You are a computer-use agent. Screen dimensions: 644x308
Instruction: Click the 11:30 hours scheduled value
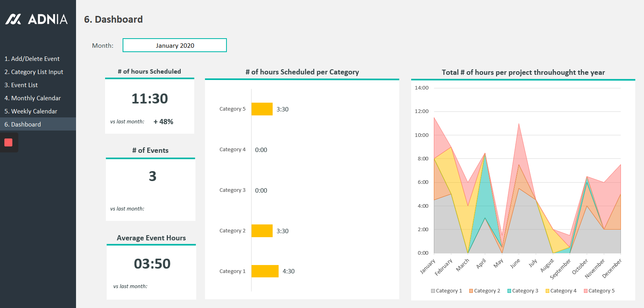(150, 99)
